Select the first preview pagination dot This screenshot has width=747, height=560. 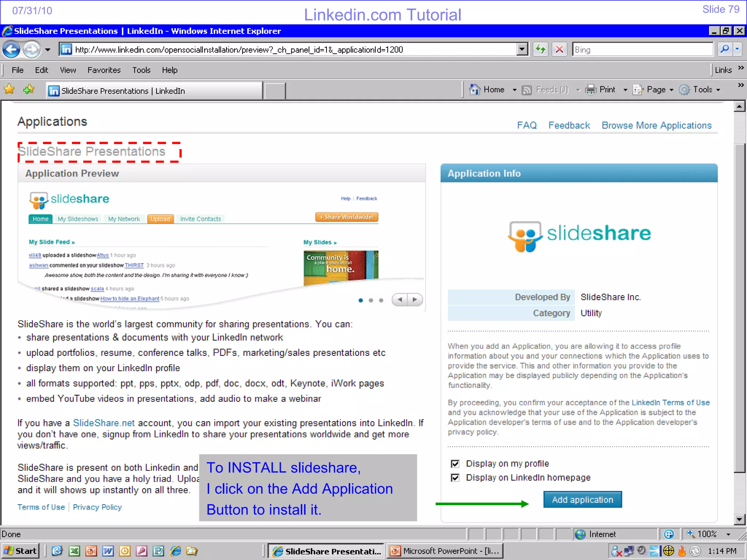(360, 300)
